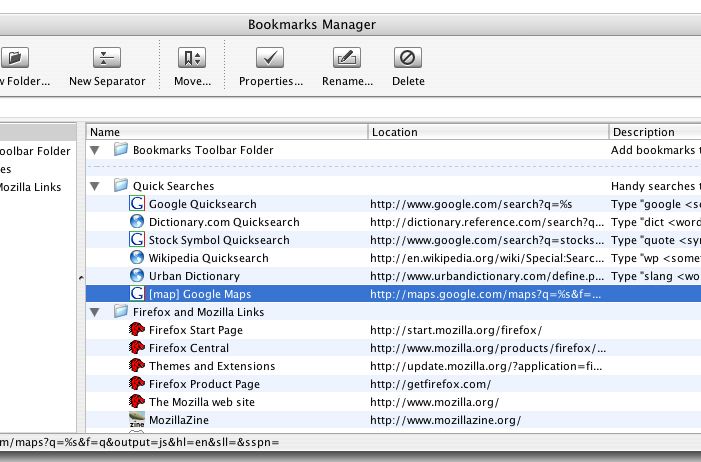The width and height of the screenshot is (701, 462).
Task: Select Toolbar Folder in the left pane
Action: click(x=35, y=151)
